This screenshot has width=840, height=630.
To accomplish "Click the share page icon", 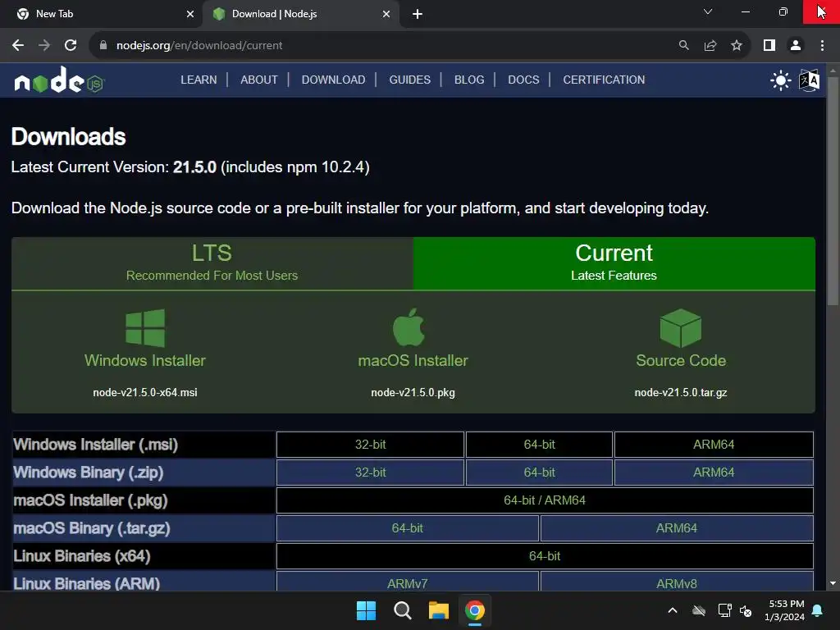I will (x=710, y=46).
